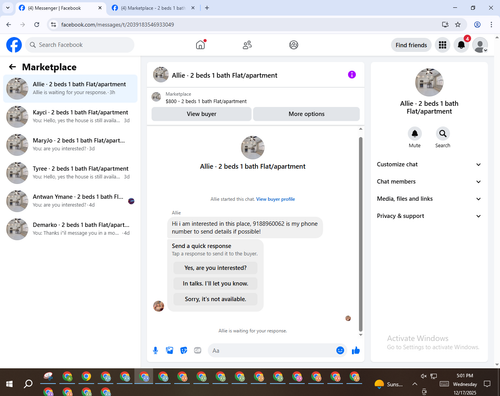Send quick response 'Yes, are you interested?'
The image size is (500, 396).
(215, 268)
